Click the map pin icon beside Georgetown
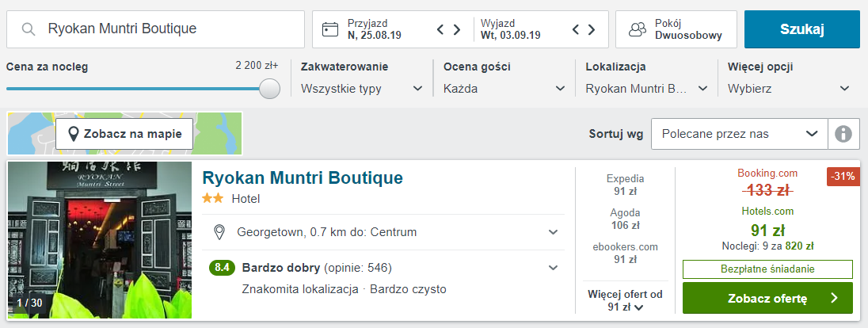This screenshot has height=328, width=868. click(219, 231)
